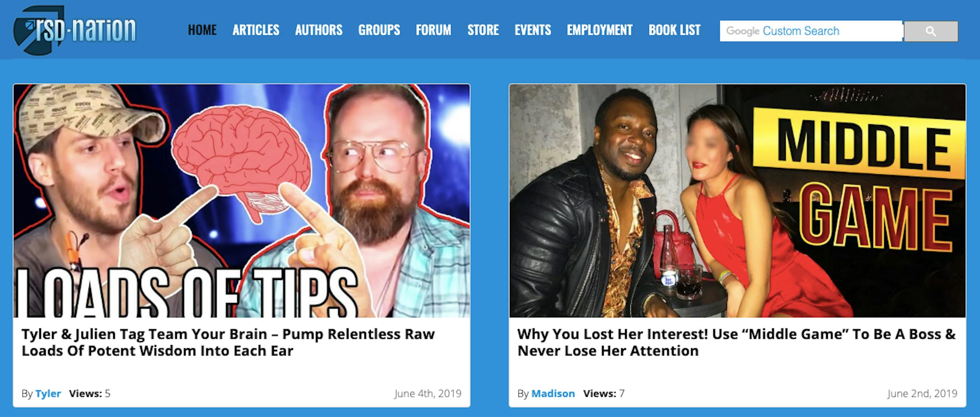The height and width of the screenshot is (417, 980).
Task: Select the Employment menu item
Action: pos(600,30)
